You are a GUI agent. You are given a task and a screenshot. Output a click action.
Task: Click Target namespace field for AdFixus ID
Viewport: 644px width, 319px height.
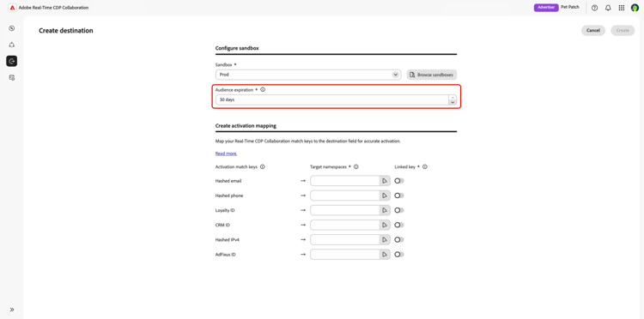click(344, 254)
